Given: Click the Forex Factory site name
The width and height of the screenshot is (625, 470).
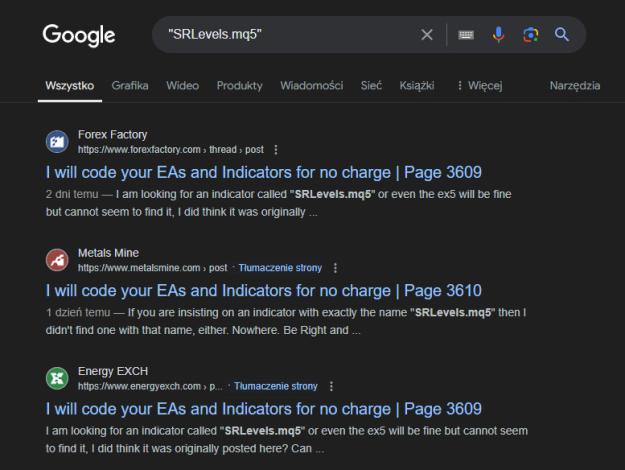Looking at the screenshot, I should [x=112, y=135].
